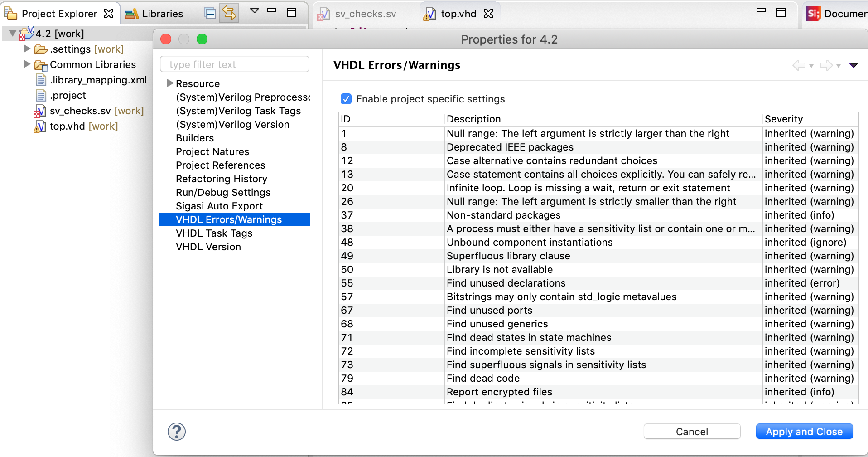Click the 4.2 project icon

[x=26, y=34]
